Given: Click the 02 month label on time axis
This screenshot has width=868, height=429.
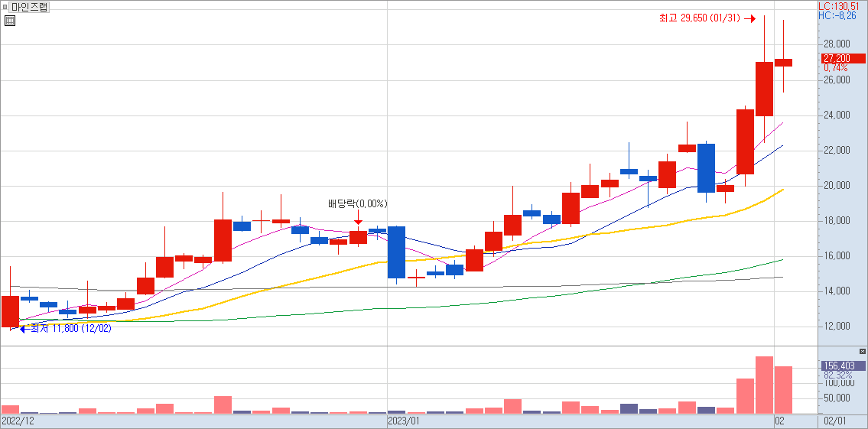Looking at the screenshot, I should [780, 421].
